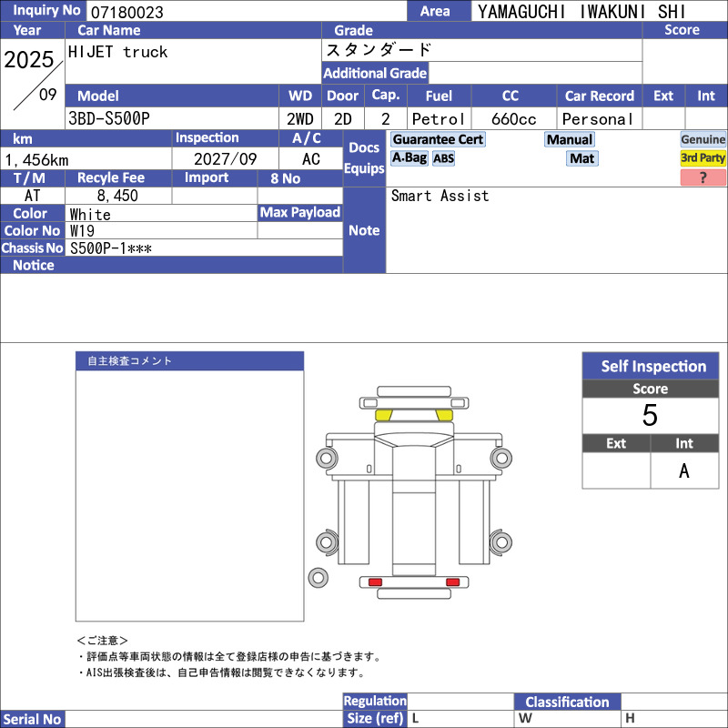Click the interior grade A value

tap(684, 470)
